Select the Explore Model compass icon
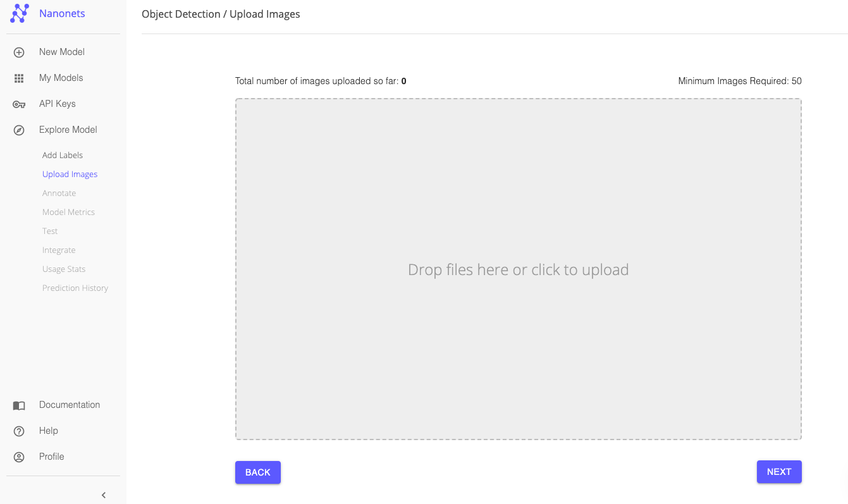This screenshot has height=504, width=848. click(19, 130)
